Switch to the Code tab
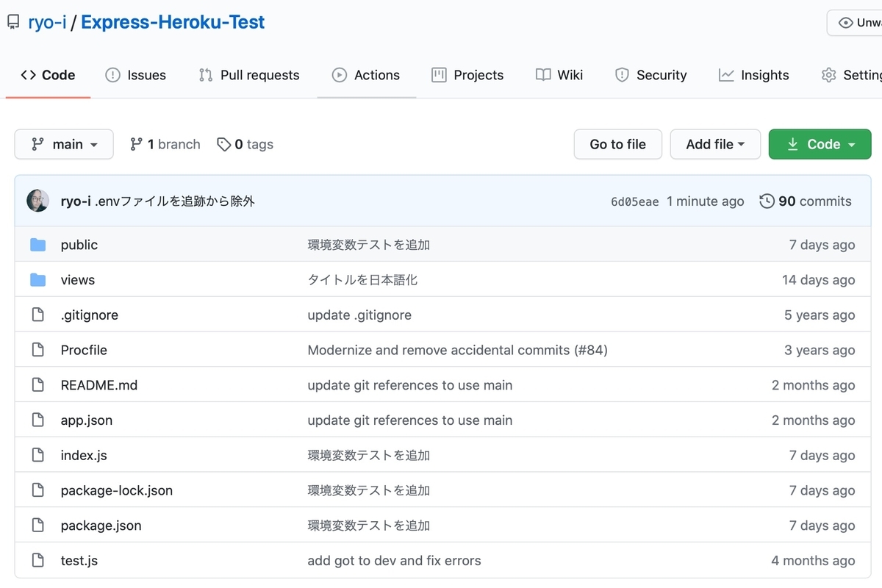Image resolution: width=882 pixels, height=588 pixels. tap(48, 75)
